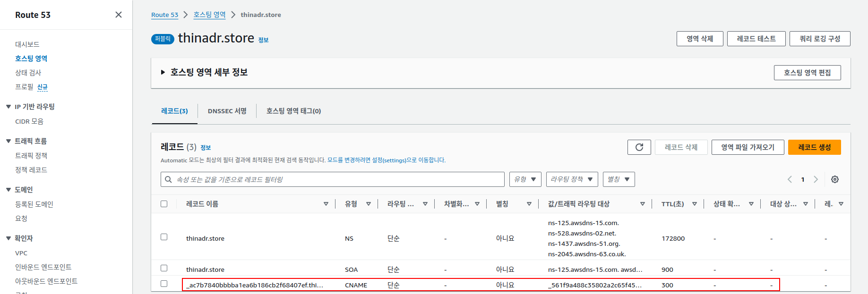Sort by 상태 확인 column arrow
The height and width of the screenshot is (294, 868).
pos(751,204)
